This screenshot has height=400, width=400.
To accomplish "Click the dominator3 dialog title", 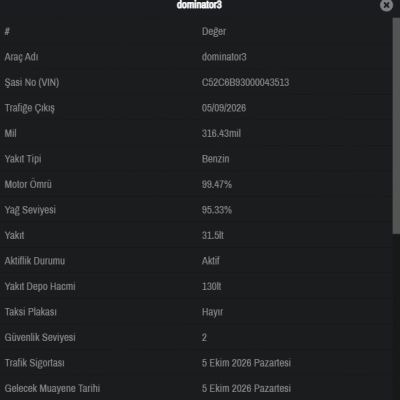I will 199,5.
